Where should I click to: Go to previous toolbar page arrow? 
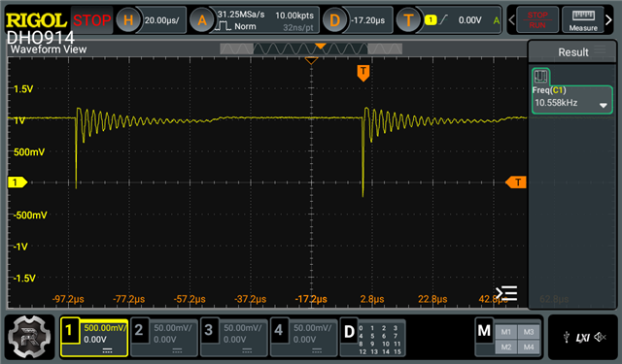pos(511,19)
